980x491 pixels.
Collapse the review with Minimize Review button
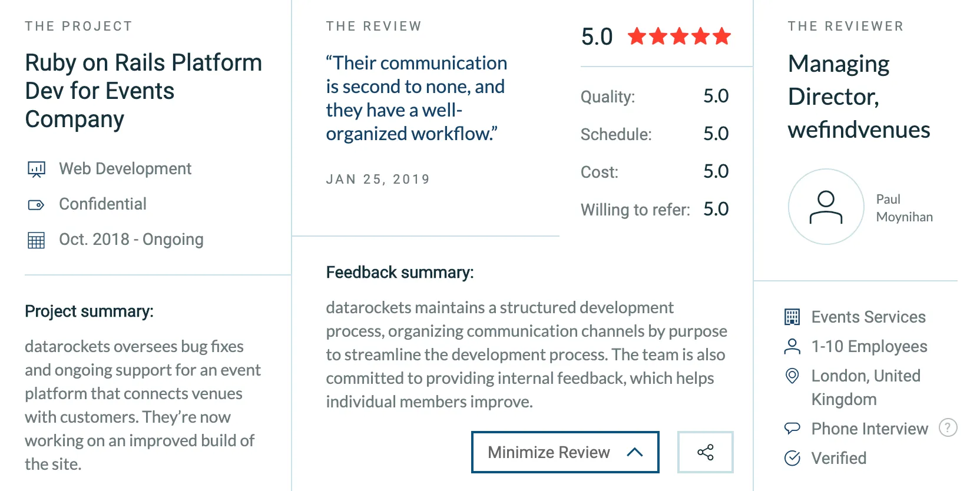[x=564, y=452]
